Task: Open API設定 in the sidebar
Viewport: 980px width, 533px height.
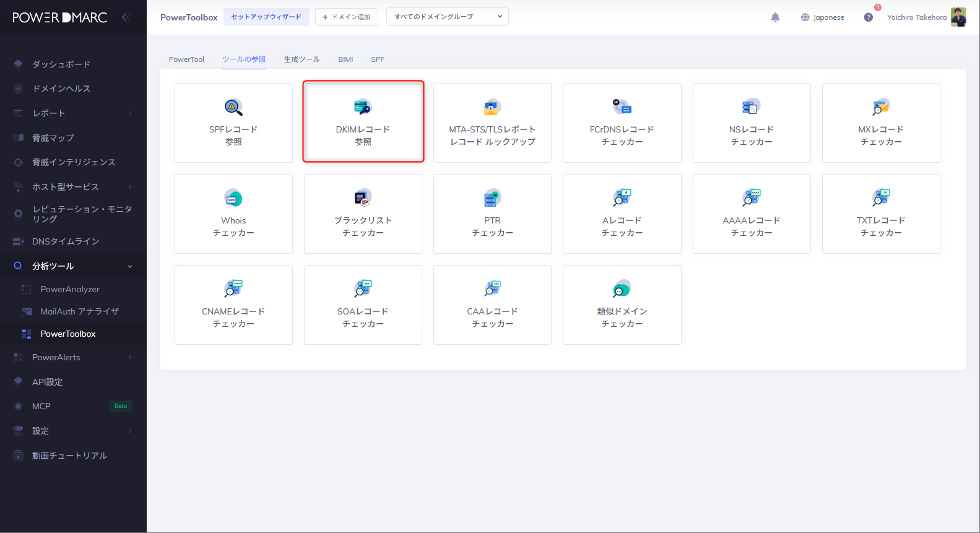Action: pyautogui.click(x=48, y=382)
